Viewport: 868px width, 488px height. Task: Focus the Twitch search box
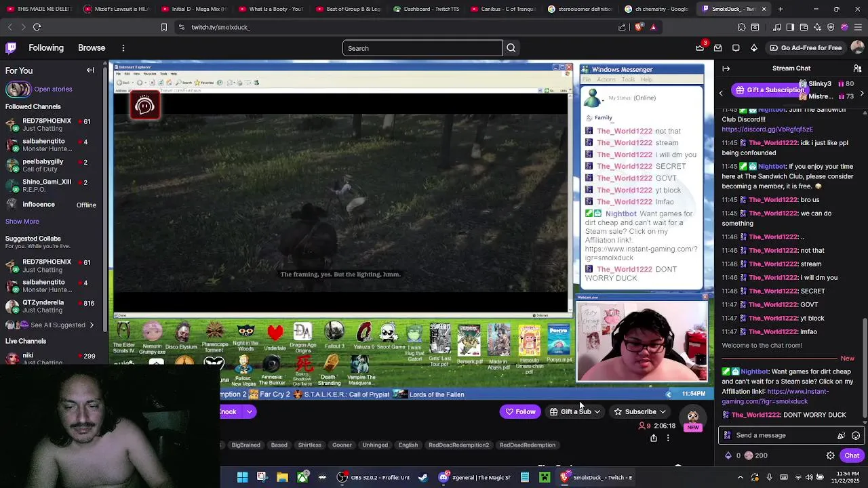422,48
